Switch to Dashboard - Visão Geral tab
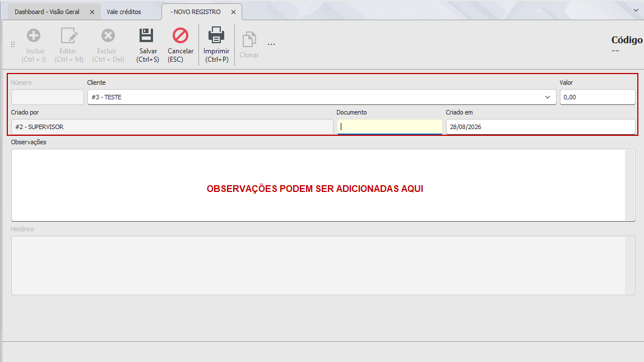Viewport: 644px width, 362px height. (x=47, y=12)
